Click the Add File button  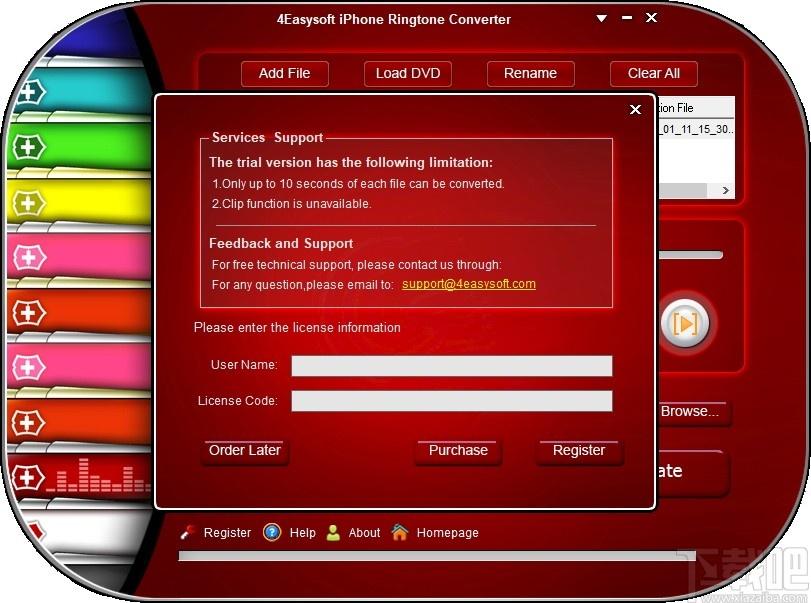pyautogui.click(x=284, y=73)
